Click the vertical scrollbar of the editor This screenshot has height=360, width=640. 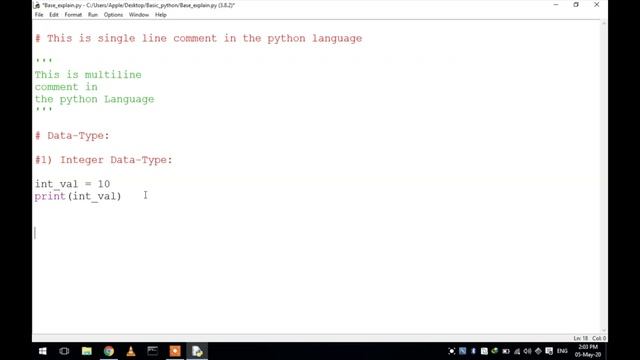pyautogui.click(x=604, y=176)
